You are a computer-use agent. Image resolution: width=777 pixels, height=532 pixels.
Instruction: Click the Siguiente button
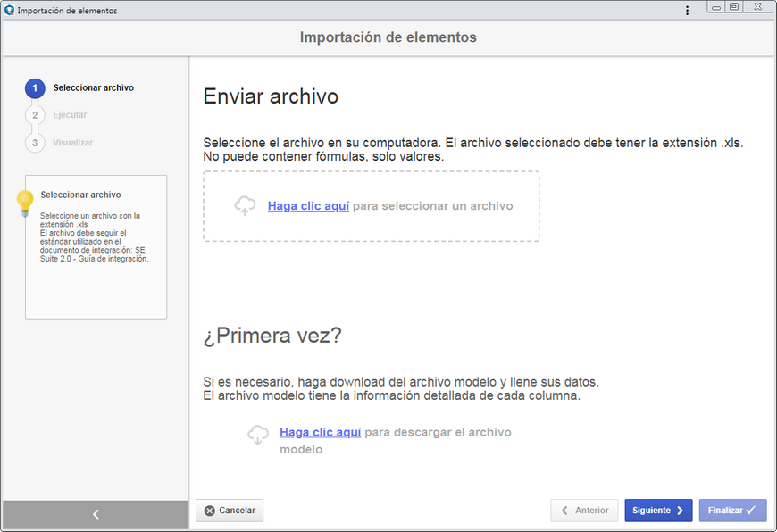tap(658, 511)
